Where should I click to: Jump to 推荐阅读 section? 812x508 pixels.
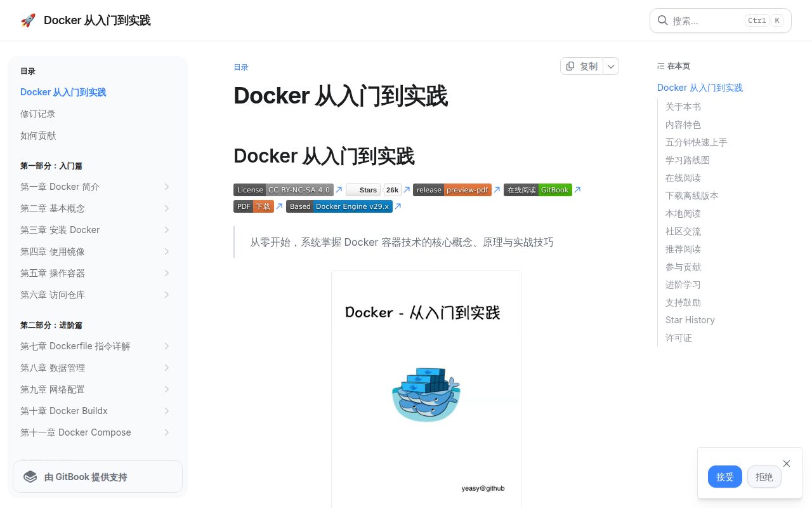(x=683, y=249)
